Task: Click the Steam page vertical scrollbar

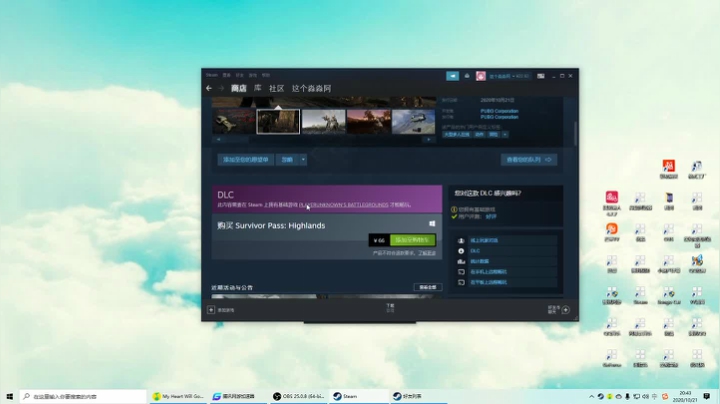Action: click(x=575, y=134)
